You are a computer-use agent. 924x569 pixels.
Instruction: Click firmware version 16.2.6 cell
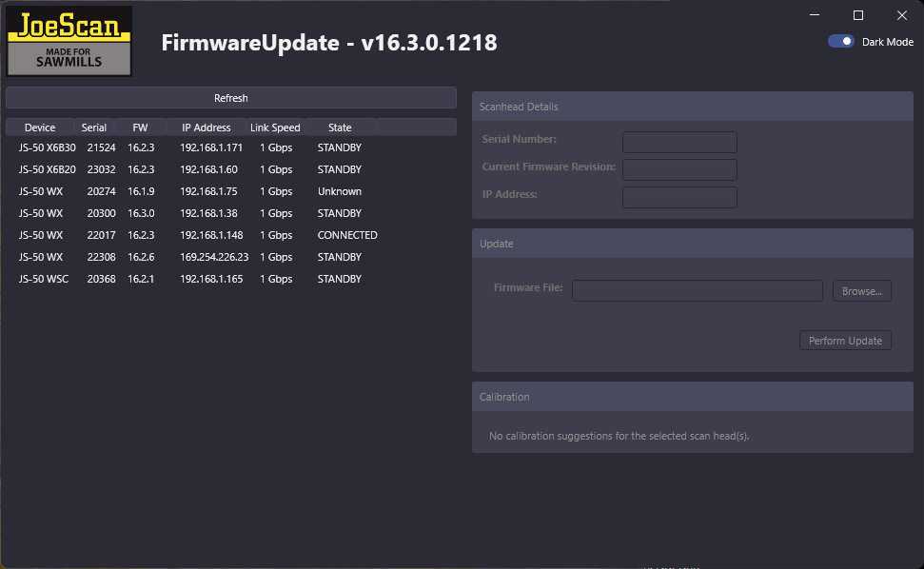point(141,257)
